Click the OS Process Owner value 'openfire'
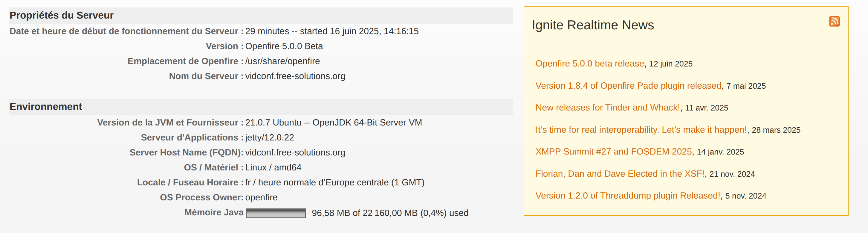 [x=261, y=197]
